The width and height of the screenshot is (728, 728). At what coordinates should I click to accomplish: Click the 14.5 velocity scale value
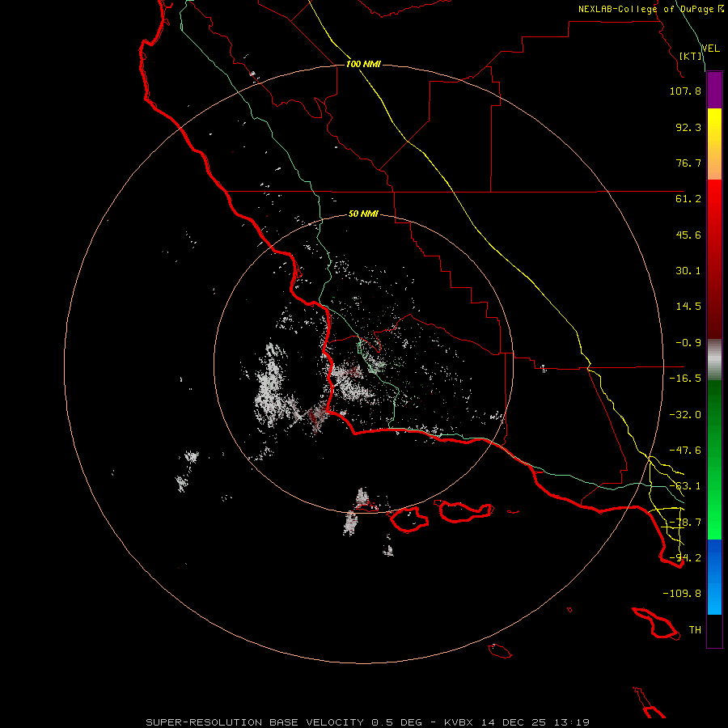tap(688, 307)
